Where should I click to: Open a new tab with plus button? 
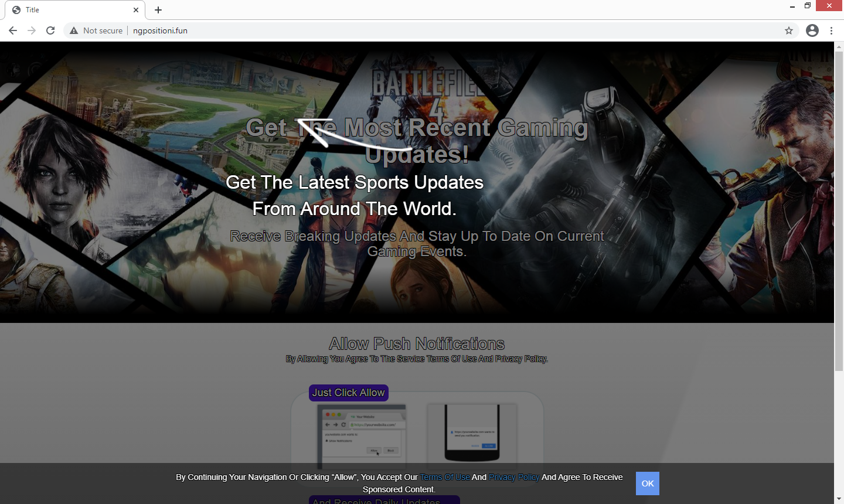(158, 10)
